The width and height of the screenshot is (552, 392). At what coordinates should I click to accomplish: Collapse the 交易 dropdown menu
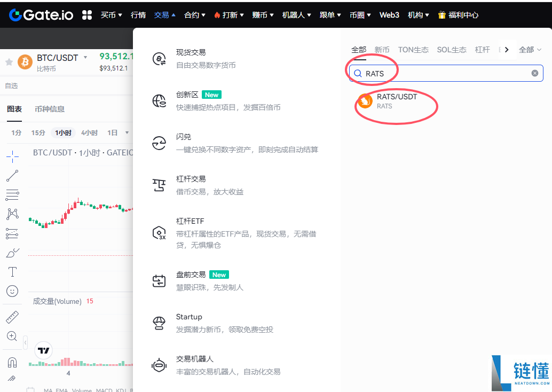(x=165, y=15)
